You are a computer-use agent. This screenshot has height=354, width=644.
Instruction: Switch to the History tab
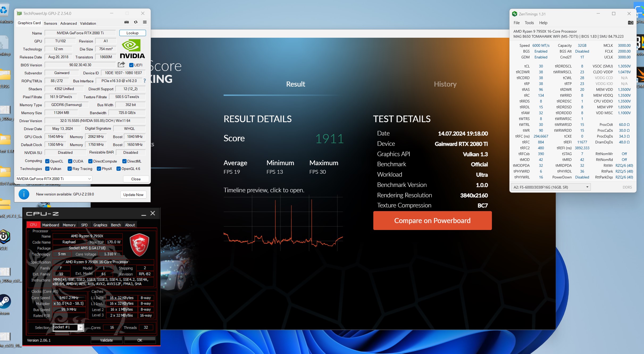(x=445, y=84)
